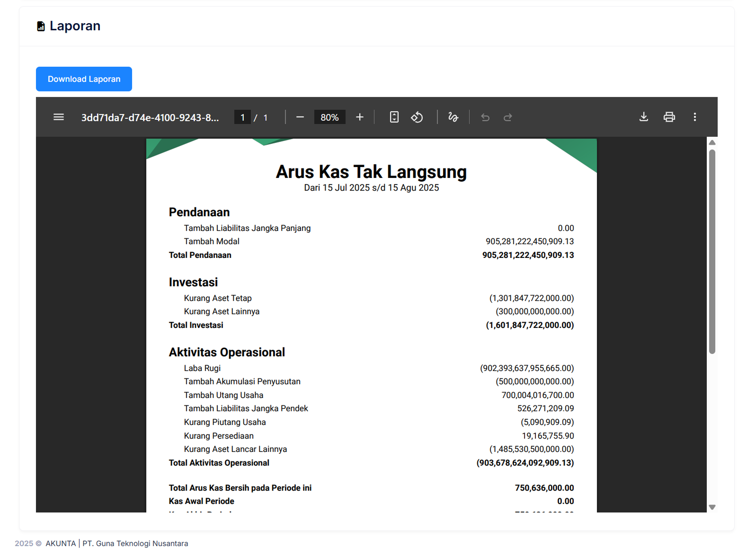Rotate the PDF counterclockwise
The height and width of the screenshot is (556, 756).
(x=417, y=117)
